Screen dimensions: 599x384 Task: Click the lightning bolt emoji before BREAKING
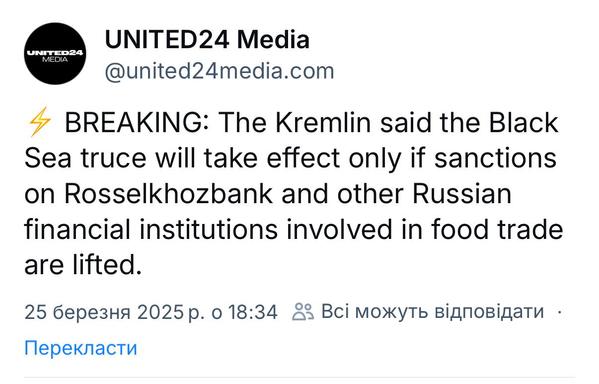pos(39,122)
